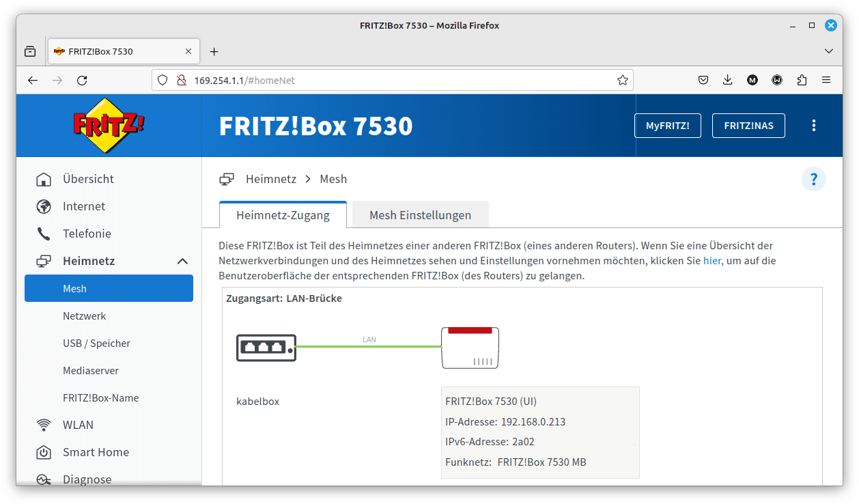859x504 pixels.
Task: Click the Firefox forward arrow
Action: pyautogui.click(x=57, y=80)
